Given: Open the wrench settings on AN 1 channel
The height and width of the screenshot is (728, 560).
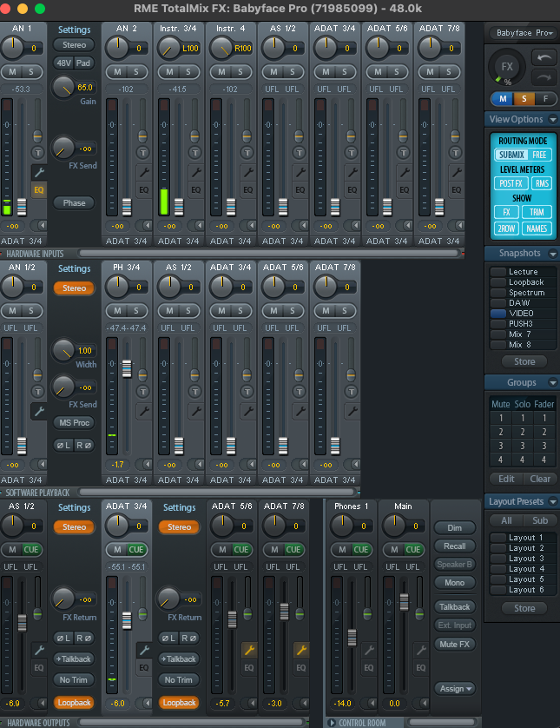Looking at the screenshot, I should [38, 172].
